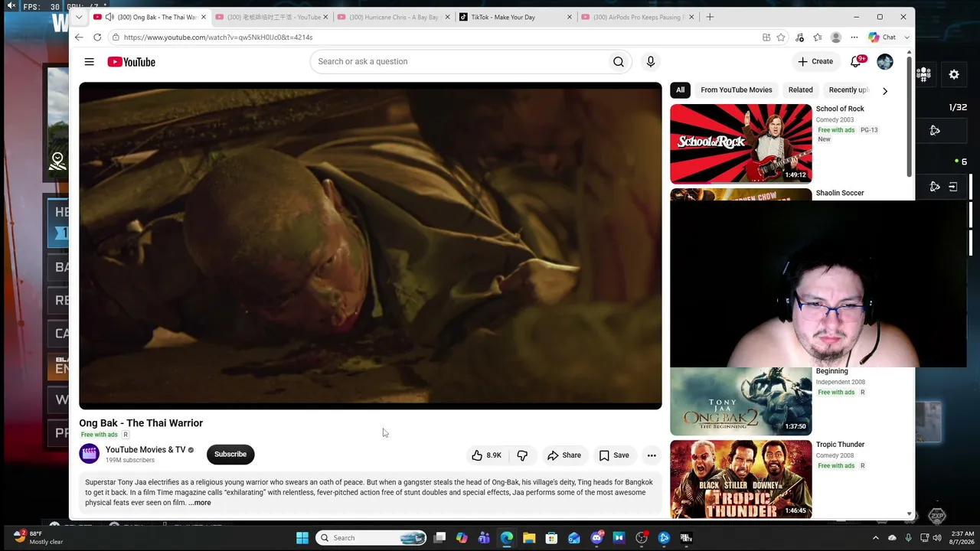The height and width of the screenshot is (551, 980).
Task: Open the School of Rock movie thumbnail
Action: coord(741,144)
